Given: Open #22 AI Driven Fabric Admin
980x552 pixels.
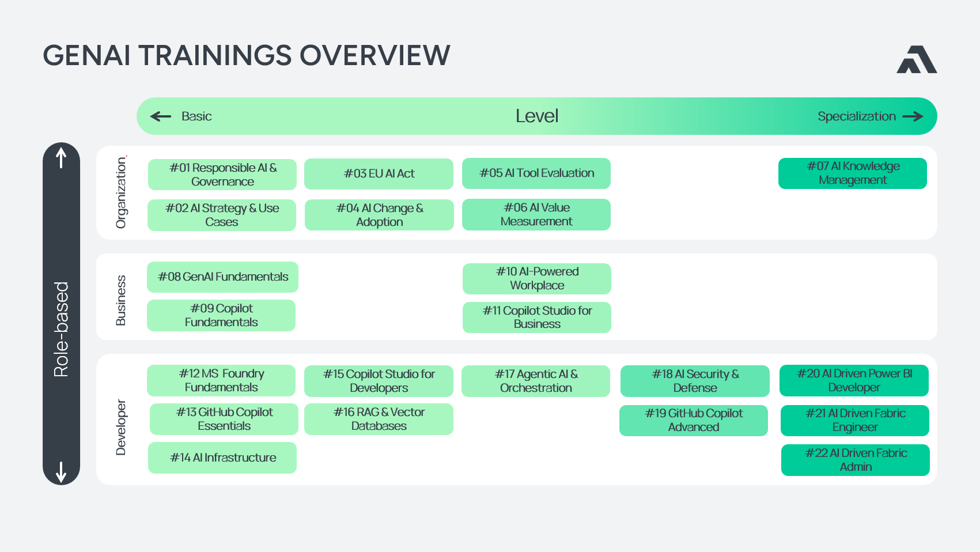Looking at the screenshot, I should coord(856,460).
